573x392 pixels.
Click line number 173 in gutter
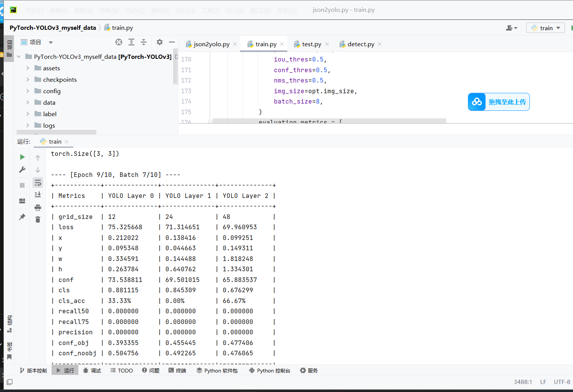(186, 91)
